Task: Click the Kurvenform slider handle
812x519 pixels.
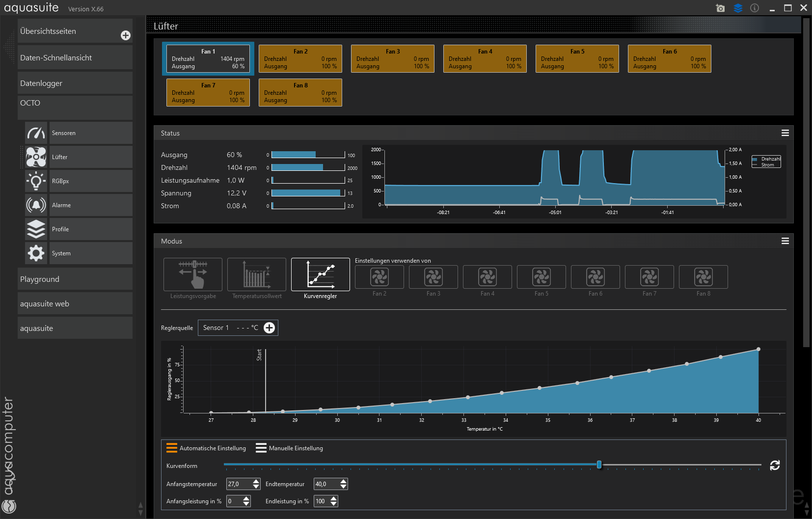Action: tap(599, 464)
